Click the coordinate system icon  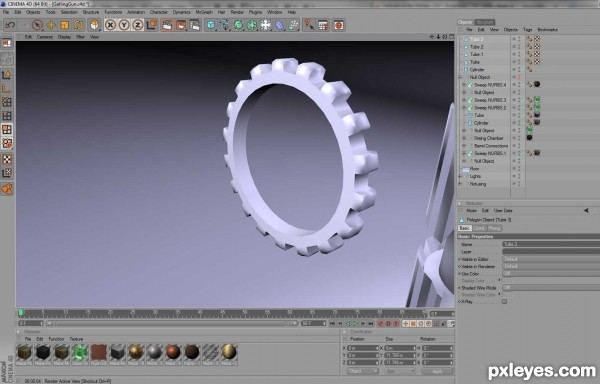click(x=152, y=25)
